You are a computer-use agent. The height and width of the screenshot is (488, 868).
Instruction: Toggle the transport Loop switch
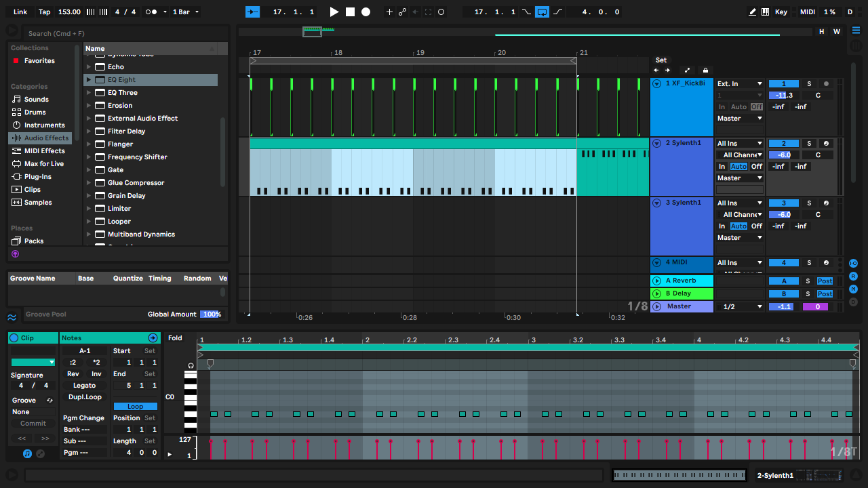pos(541,12)
